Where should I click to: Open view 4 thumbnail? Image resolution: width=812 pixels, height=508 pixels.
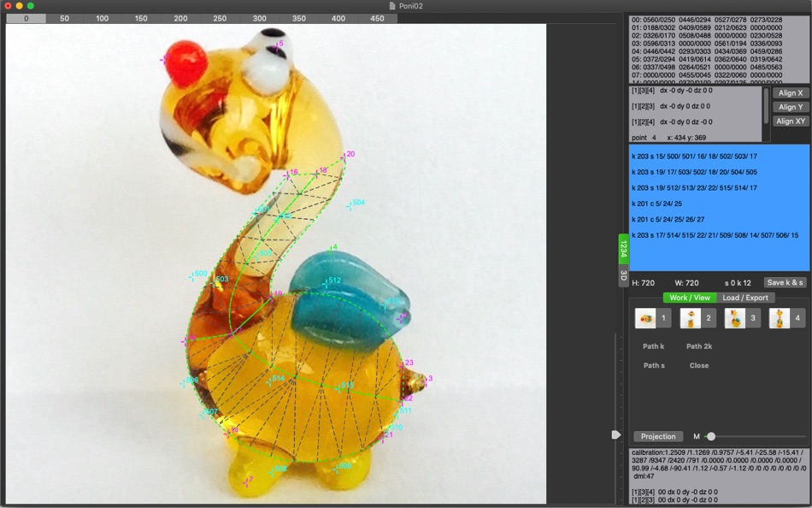787,318
